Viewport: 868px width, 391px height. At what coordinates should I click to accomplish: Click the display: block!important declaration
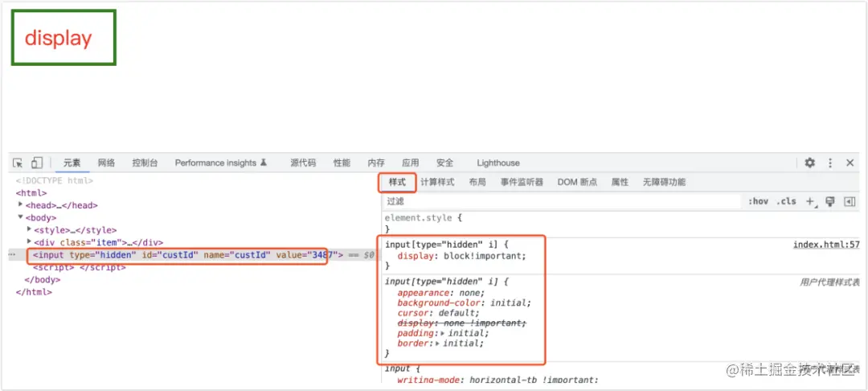click(461, 256)
